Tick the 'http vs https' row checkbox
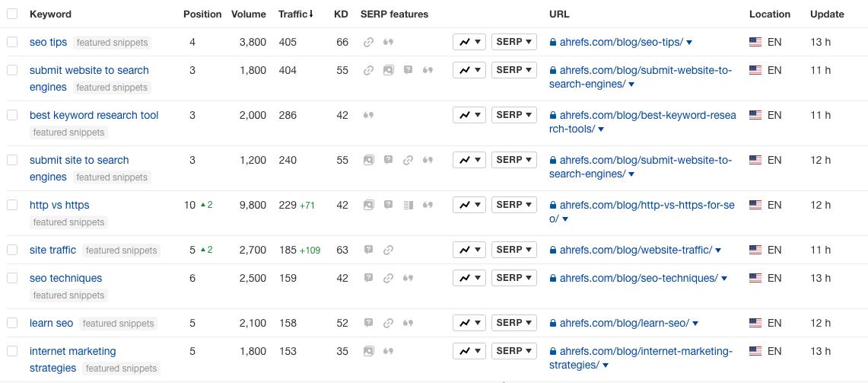868x383 pixels. 12,205
